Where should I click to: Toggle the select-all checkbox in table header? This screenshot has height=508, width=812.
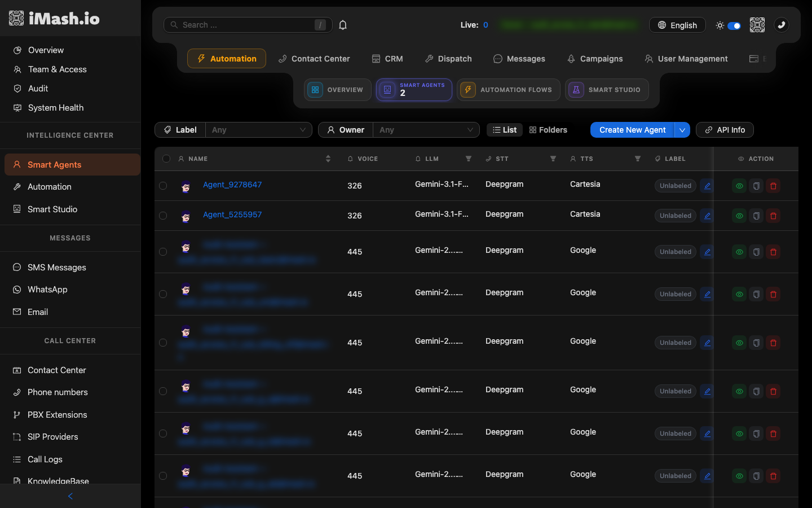(x=166, y=159)
